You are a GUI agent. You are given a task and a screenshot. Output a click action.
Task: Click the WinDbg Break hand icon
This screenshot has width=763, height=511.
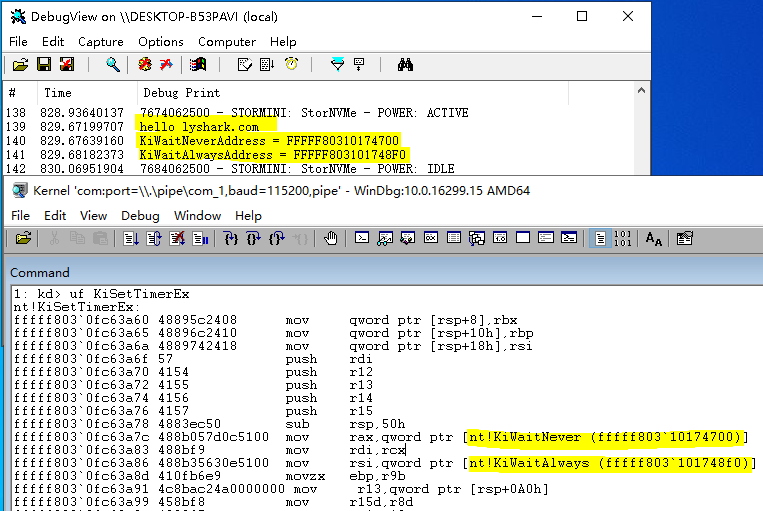331,238
